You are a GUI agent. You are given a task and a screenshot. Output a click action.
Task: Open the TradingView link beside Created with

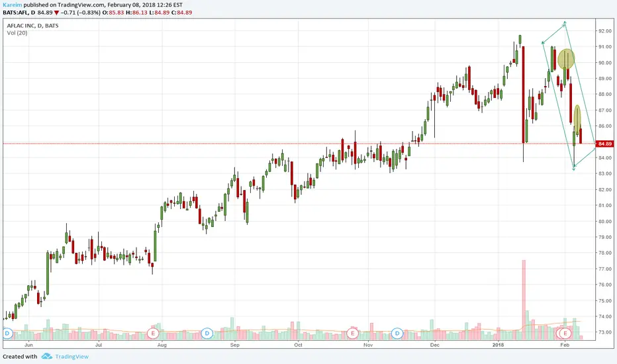(x=71, y=357)
